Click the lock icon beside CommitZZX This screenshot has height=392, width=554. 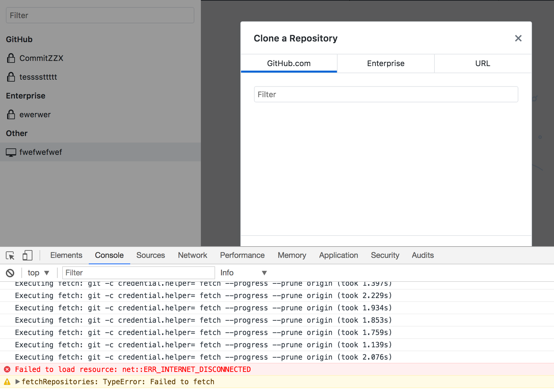[x=11, y=58]
